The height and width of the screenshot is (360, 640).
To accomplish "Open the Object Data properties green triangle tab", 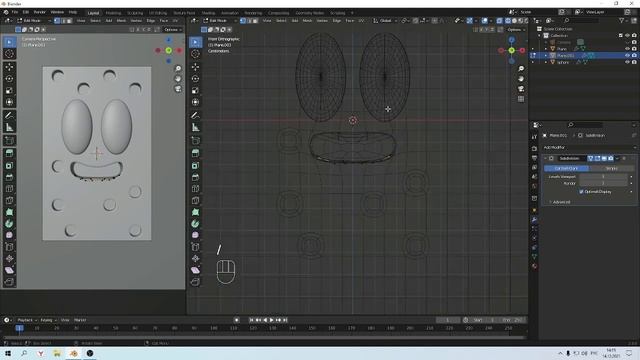I will coord(534,257).
